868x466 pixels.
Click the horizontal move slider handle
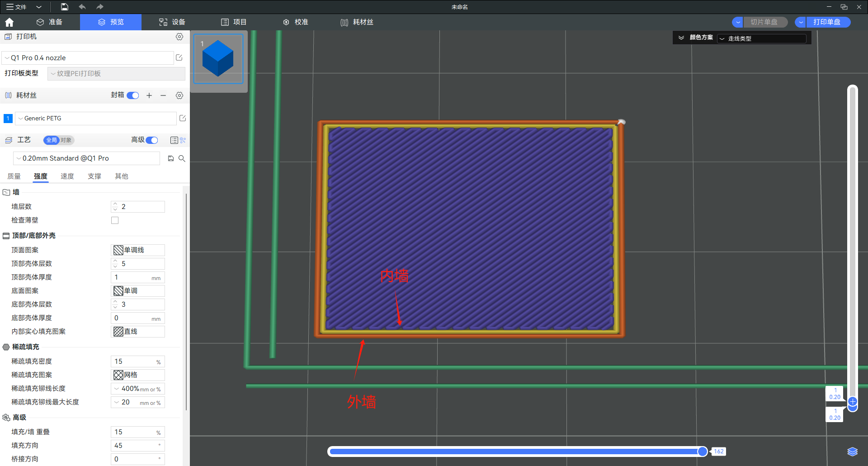pos(703,452)
